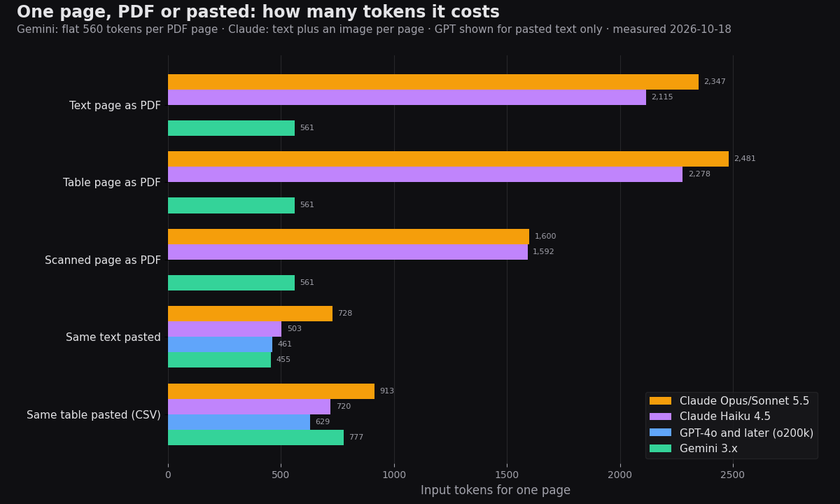Click the green Gemini 3.x legend swatch
Image resolution: width=840 pixels, height=504 pixels.
[x=660, y=449]
